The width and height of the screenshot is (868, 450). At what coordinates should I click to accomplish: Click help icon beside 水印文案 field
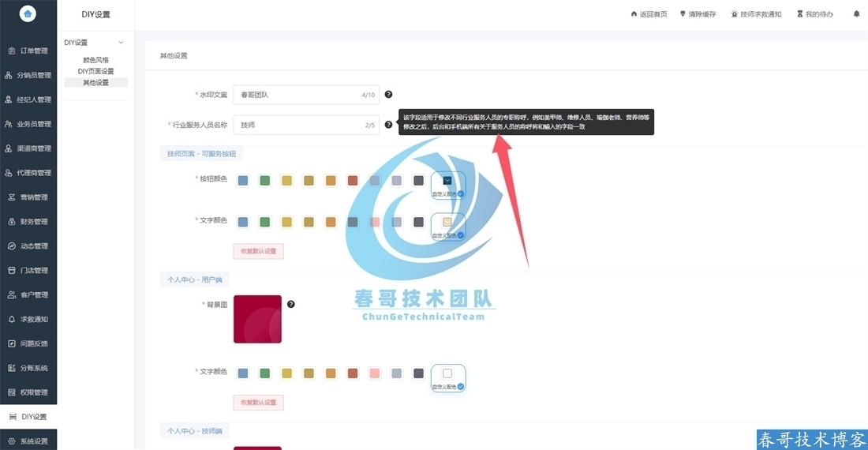tap(388, 95)
